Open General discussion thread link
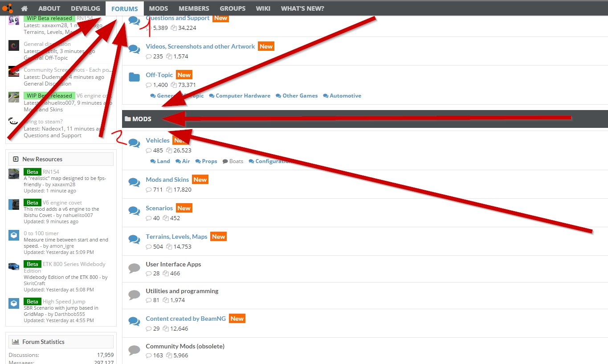The image size is (608, 364). tap(47, 44)
